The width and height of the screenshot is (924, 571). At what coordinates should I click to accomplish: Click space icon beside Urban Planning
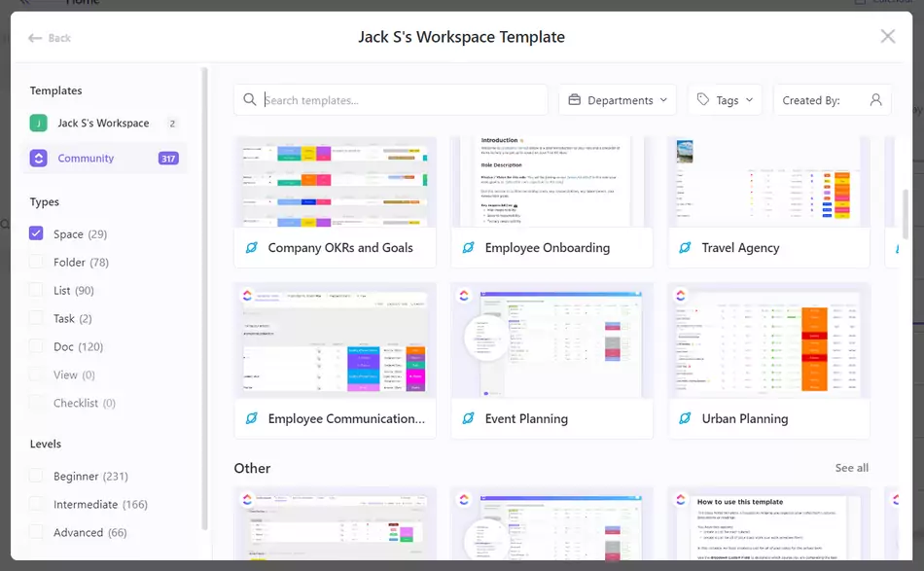coord(685,418)
